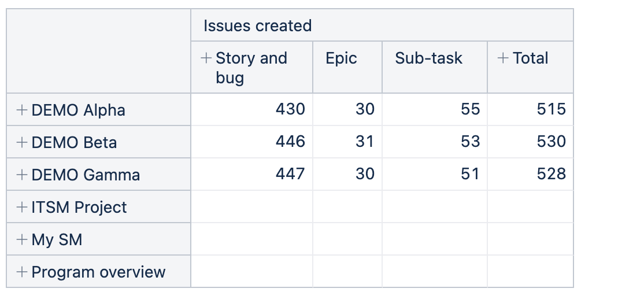The height and width of the screenshot is (303, 644).
Task: Click the Issues created header
Action: tap(257, 25)
